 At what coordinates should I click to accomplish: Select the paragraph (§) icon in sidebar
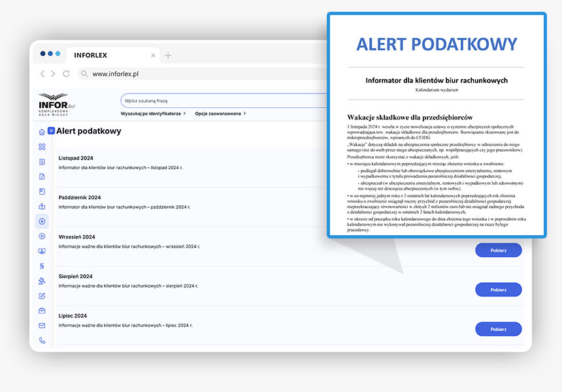click(x=42, y=266)
